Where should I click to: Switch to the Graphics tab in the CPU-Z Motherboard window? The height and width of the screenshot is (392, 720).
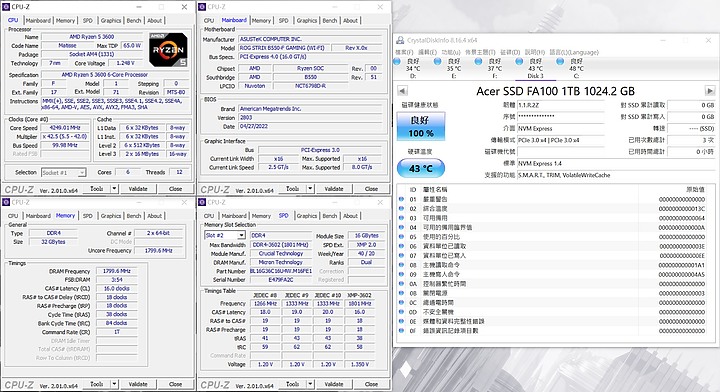click(307, 21)
